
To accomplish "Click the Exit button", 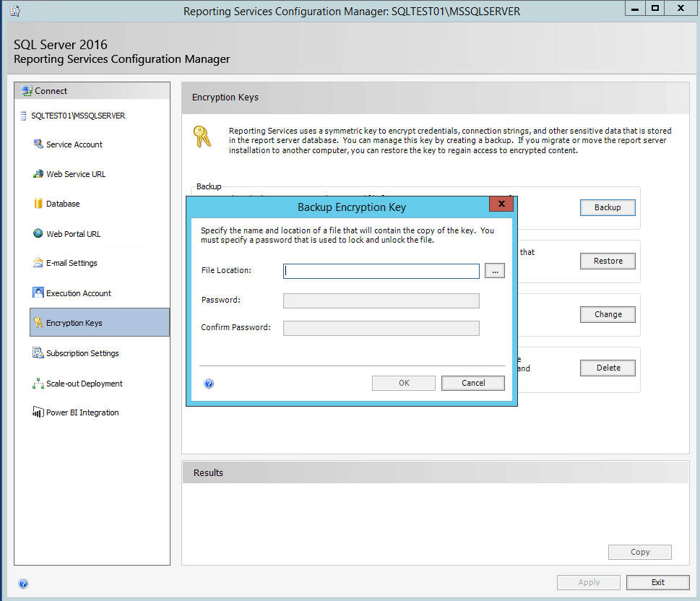I will [x=657, y=583].
